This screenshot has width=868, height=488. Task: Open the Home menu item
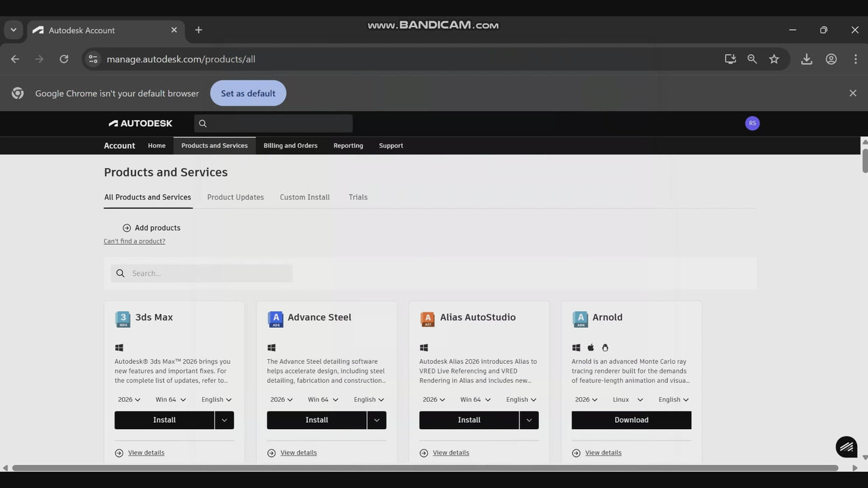[x=157, y=146]
